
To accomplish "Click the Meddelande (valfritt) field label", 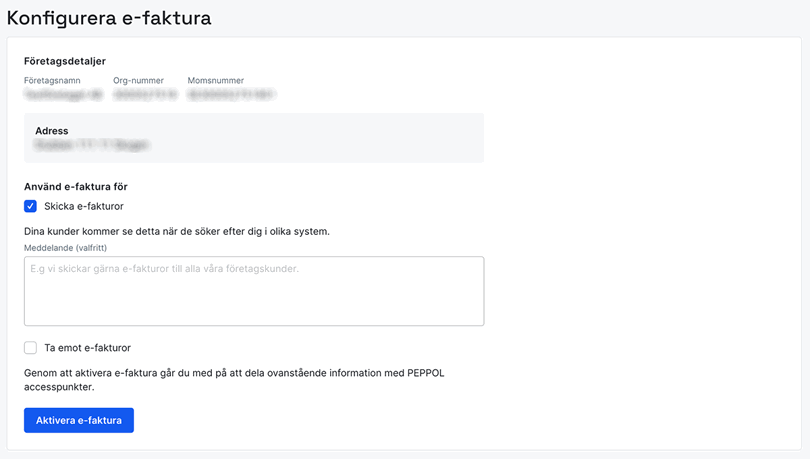I will point(65,247).
